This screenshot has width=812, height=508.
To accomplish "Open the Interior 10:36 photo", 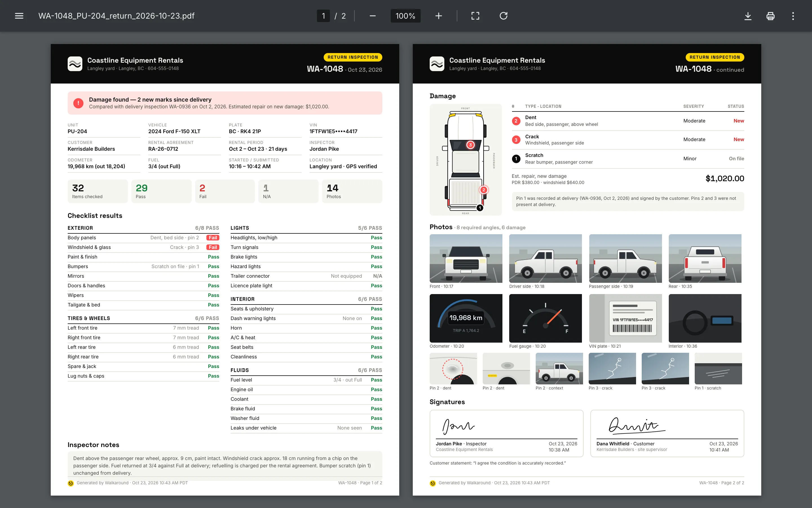I will tap(705, 318).
